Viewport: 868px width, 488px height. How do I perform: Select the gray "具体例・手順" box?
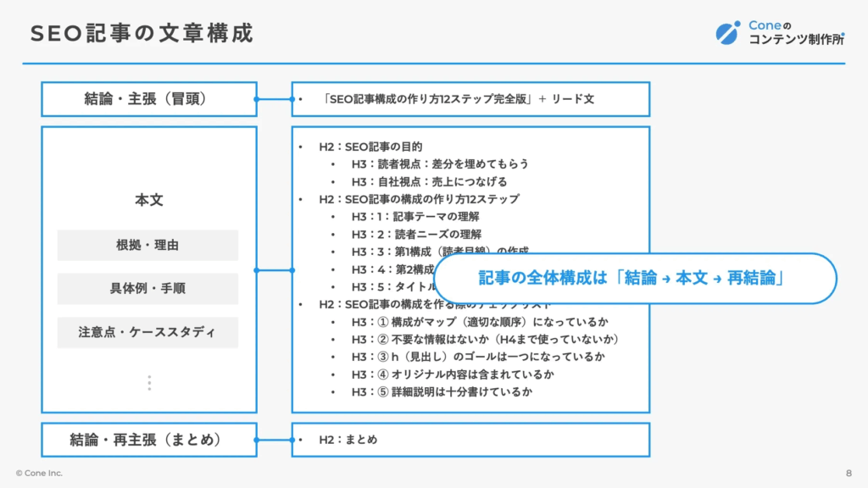click(x=147, y=288)
